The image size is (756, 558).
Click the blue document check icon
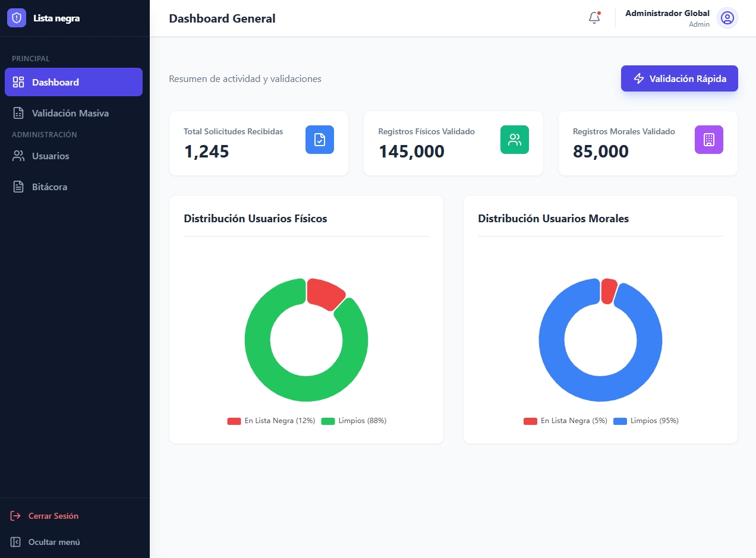tap(320, 140)
